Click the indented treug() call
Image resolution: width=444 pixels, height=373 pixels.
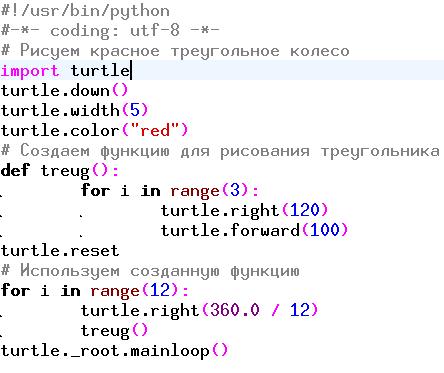click(114, 331)
